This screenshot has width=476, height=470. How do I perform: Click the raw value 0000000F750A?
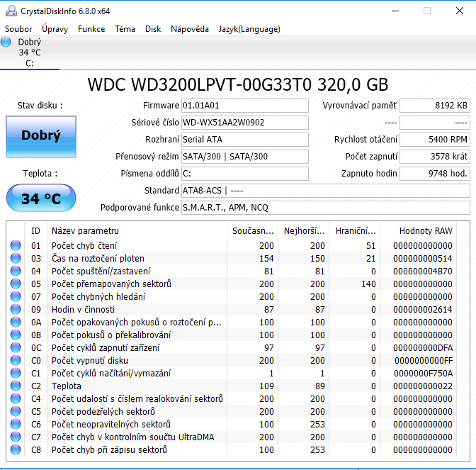tap(423, 373)
